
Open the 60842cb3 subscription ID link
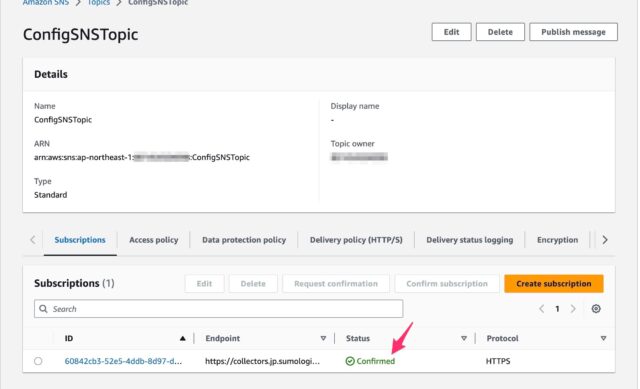[x=123, y=361]
